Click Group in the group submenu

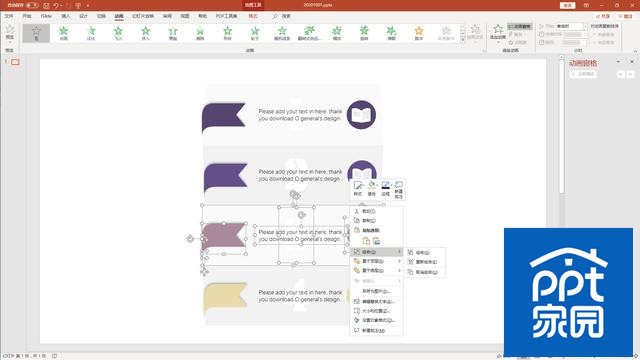tap(425, 253)
